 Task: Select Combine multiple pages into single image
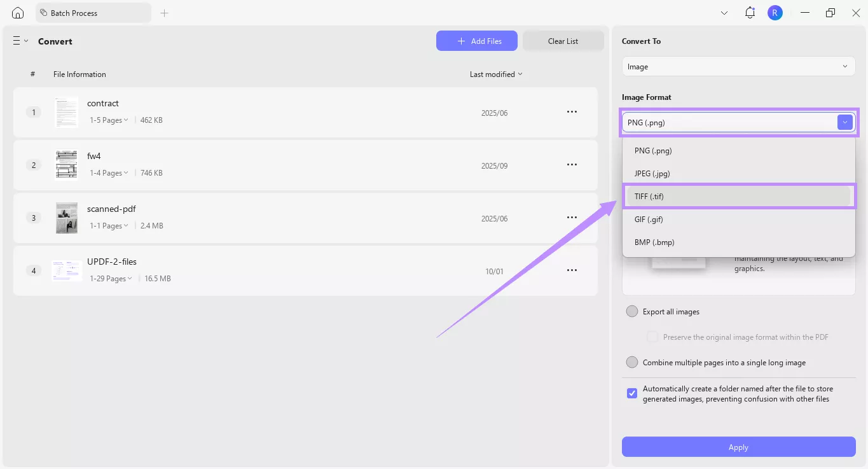[632, 363]
